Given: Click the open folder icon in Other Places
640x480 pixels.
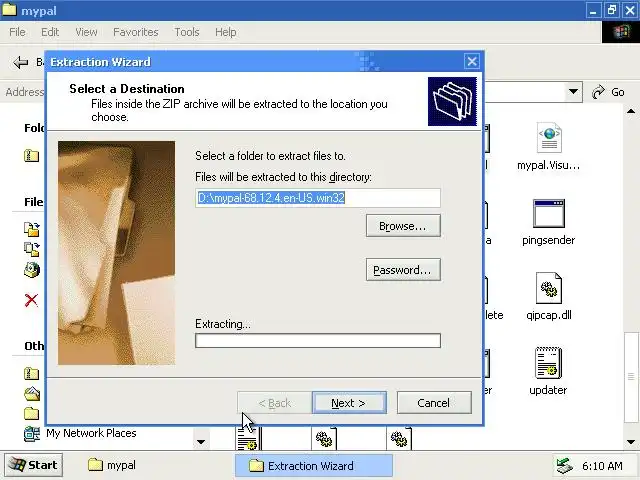Looking at the screenshot, I should (x=32, y=393).
